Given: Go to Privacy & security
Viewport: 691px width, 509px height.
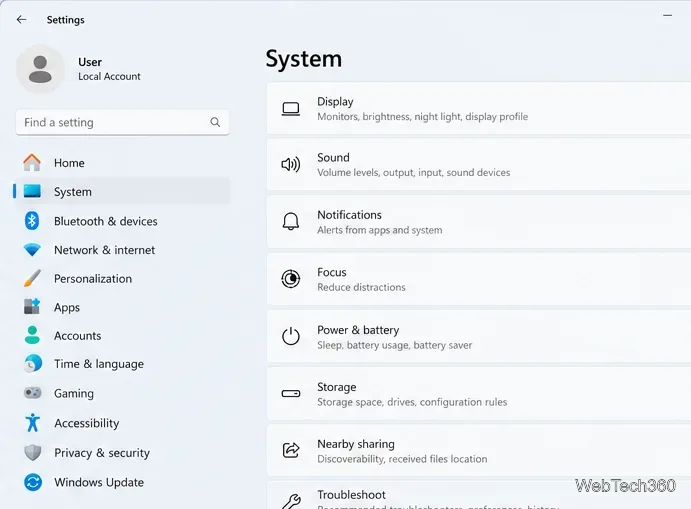Looking at the screenshot, I should click(102, 453).
